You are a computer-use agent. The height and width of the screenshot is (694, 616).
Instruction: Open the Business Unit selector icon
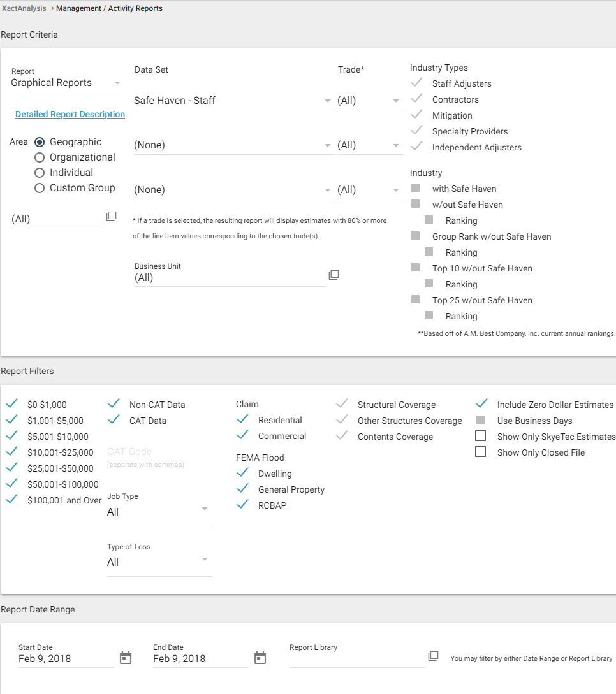click(334, 275)
